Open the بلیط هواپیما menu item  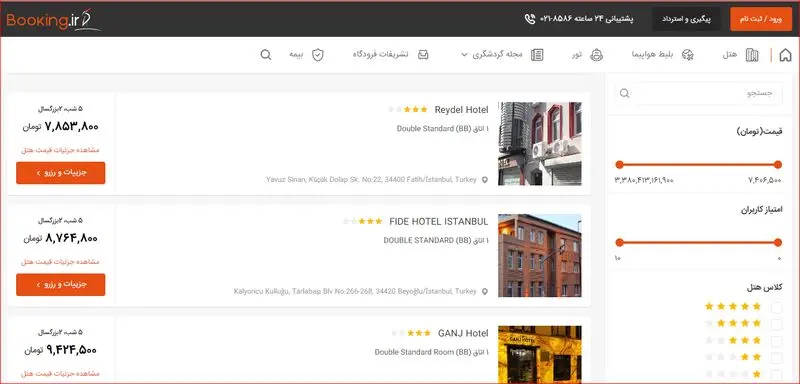(653, 55)
